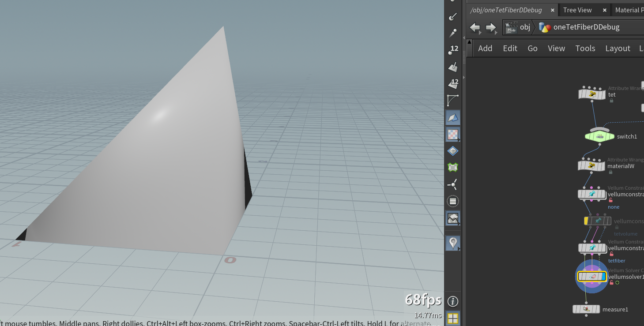Click the blue 'tetfiber' group label
This screenshot has width=644, height=326.
tap(617, 261)
